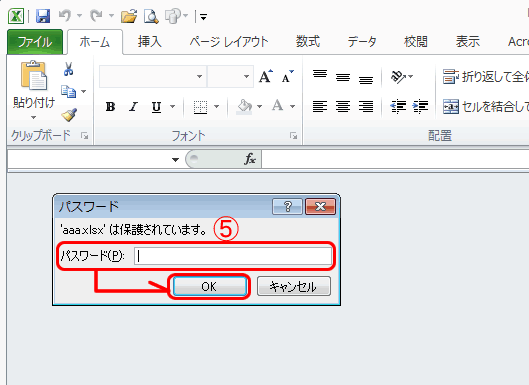Click the Decrease Font Size icon
Image resolution: width=529 pixels, height=385 pixels.
click(287, 76)
